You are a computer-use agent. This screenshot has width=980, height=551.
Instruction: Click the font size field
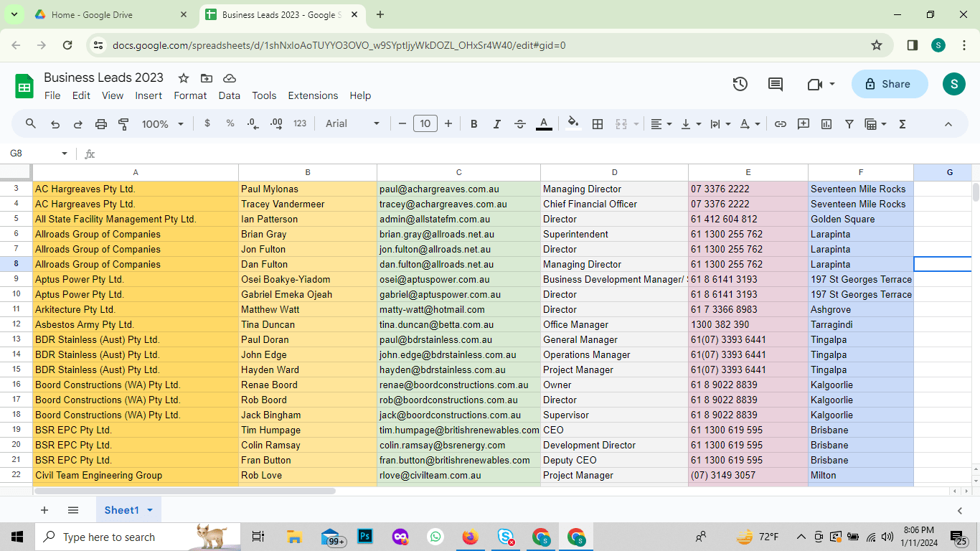[x=425, y=124]
